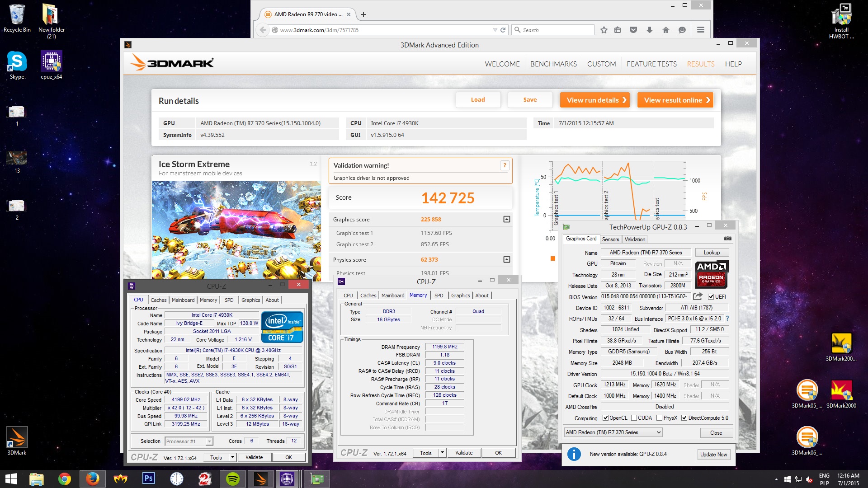Enable the PhysX checkbox
Image resolution: width=868 pixels, height=488 pixels.
click(659, 418)
